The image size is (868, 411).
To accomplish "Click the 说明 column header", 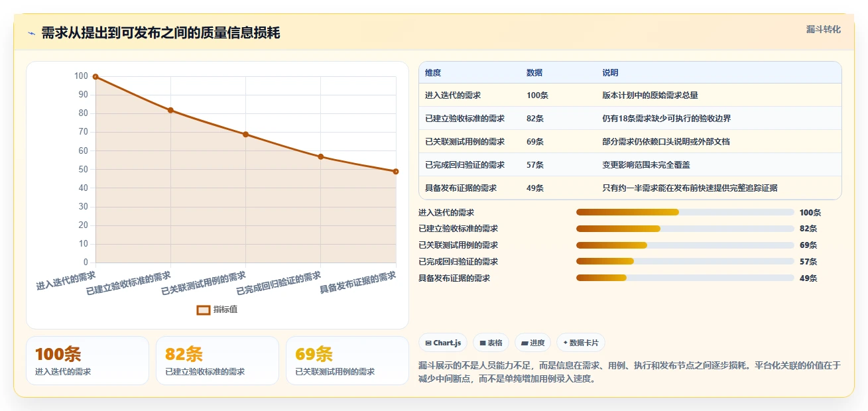I will 610,73.
